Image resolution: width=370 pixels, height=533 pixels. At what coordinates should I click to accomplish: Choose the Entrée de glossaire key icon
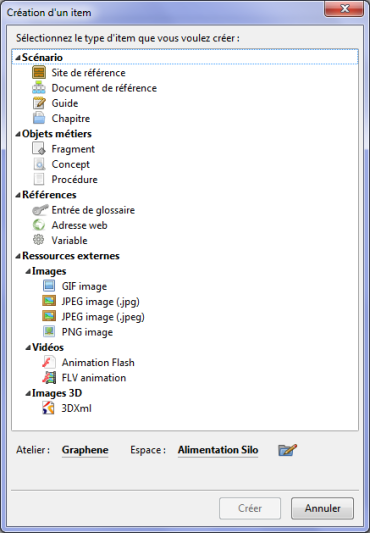[40, 210]
